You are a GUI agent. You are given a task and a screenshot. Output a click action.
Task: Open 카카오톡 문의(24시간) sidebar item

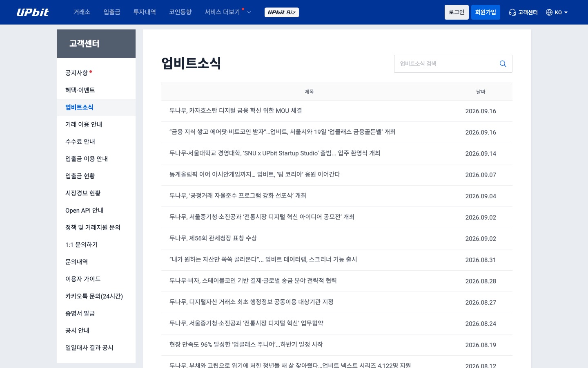click(x=96, y=296)
